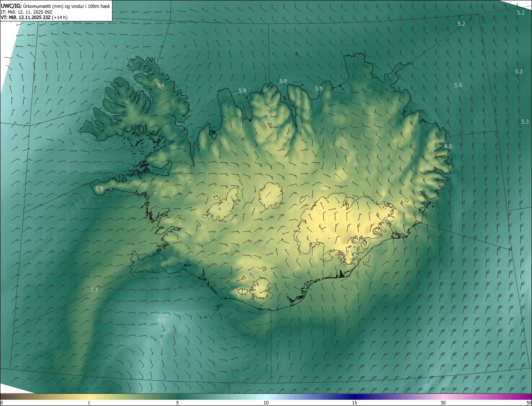
Task: Select the round Hofsjökull glacier in central Iceland
Action: pyautogui.click(x=271, y=195)
